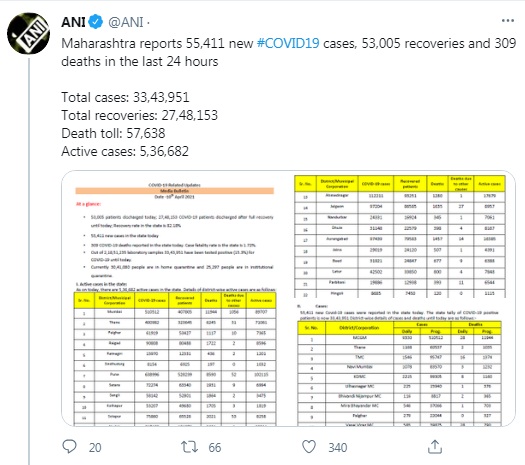525x465 pixels.
Task: Open the attached media bulletin image
Action: pos(288,298)
